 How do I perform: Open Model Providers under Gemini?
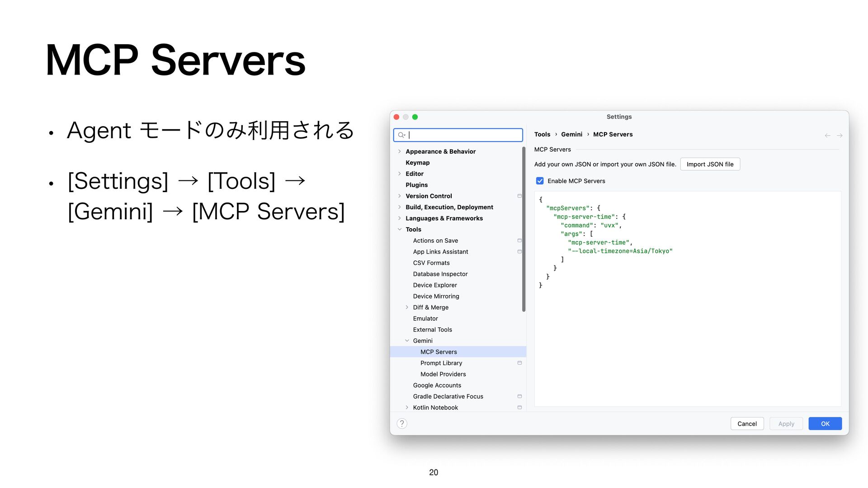click(x=443, y=374)
